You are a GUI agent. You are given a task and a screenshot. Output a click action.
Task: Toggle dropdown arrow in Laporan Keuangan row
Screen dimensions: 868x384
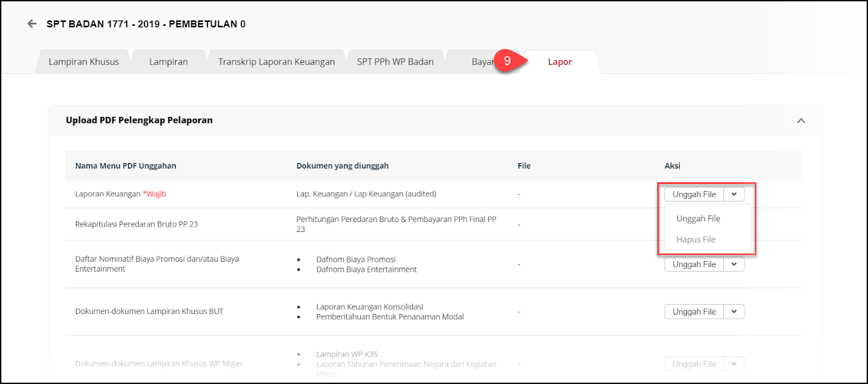pos(734,194)
